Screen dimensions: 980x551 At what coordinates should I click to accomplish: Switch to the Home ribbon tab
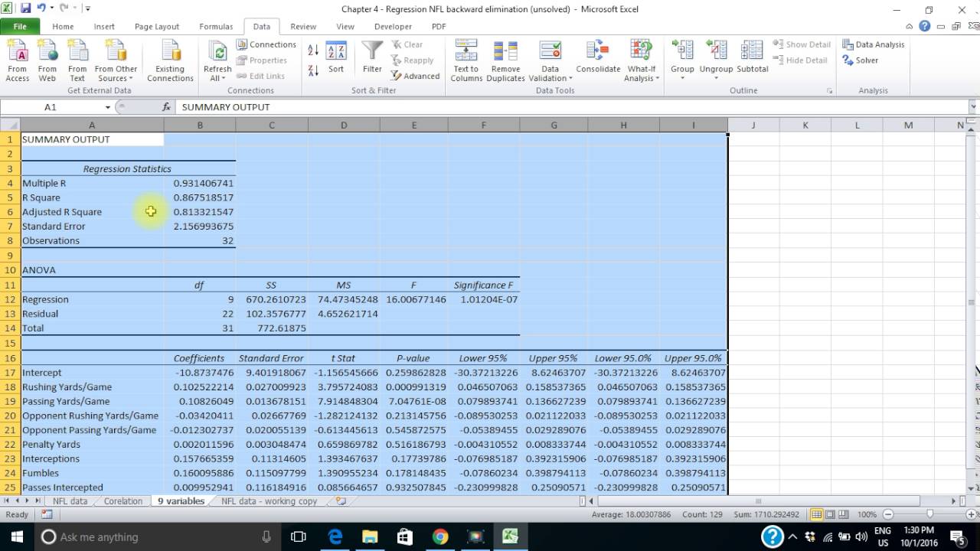[63, 26]
